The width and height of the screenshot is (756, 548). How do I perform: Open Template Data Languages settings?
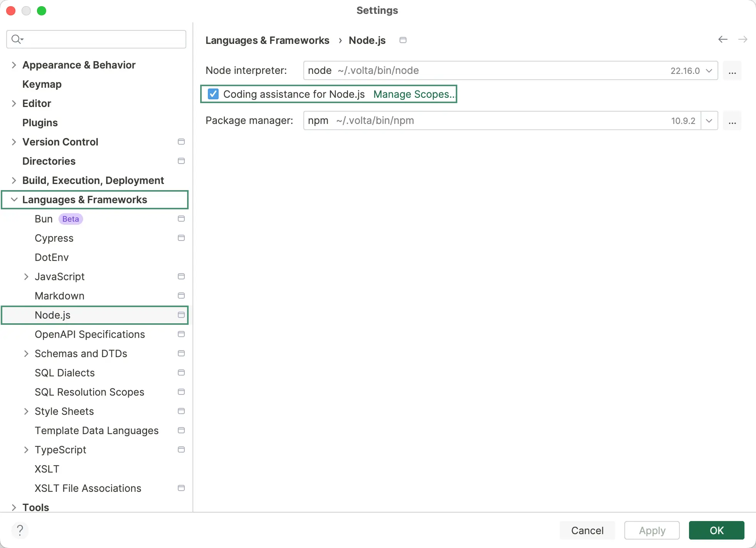(97, 431)
